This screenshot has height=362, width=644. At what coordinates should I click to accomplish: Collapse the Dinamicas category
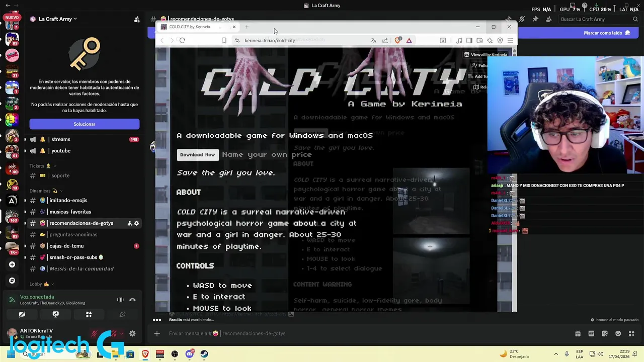coord(45,191)
